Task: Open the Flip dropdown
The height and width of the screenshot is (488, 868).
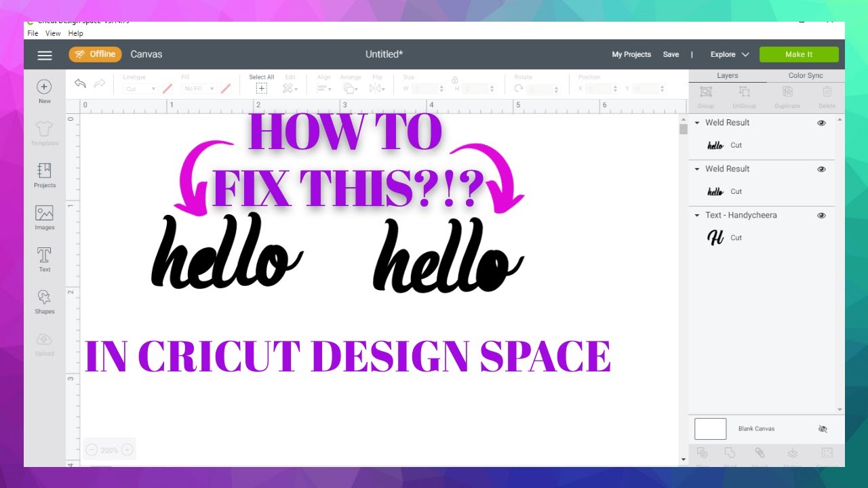Action: pyautogui.click(x=377, y=89)
